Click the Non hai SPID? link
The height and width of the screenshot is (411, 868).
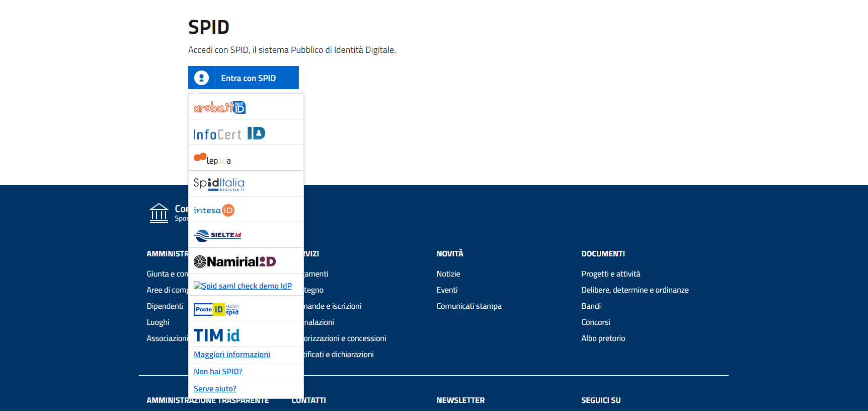(218, 372)
